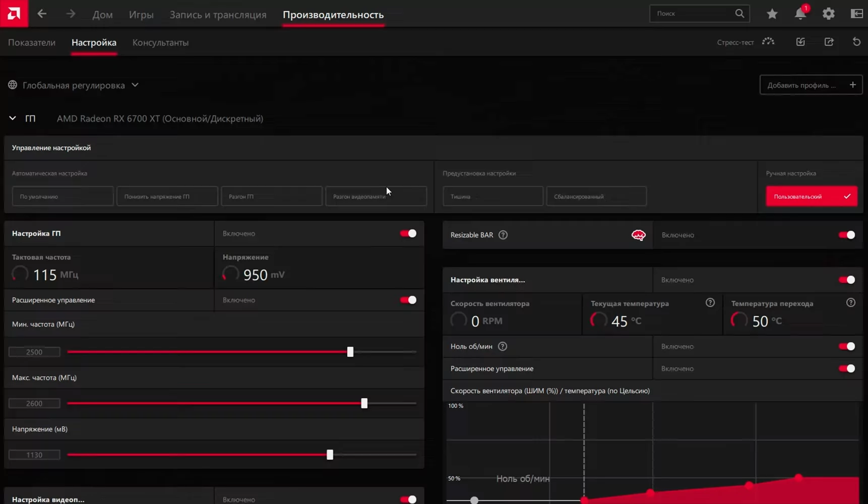Screen dimensions: 868x504
Task: Click the export profile share icon
Action: click(x=829, y=42)
